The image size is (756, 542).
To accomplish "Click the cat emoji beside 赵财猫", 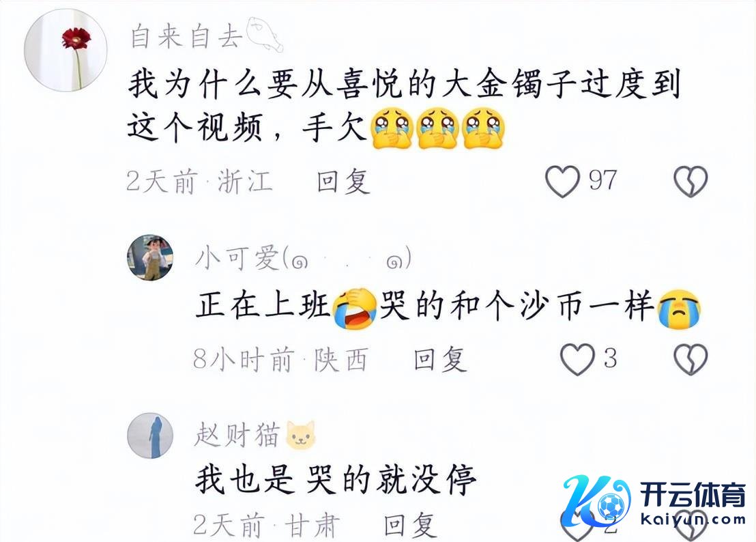I will pyautogui.click(x=301, y=434).
